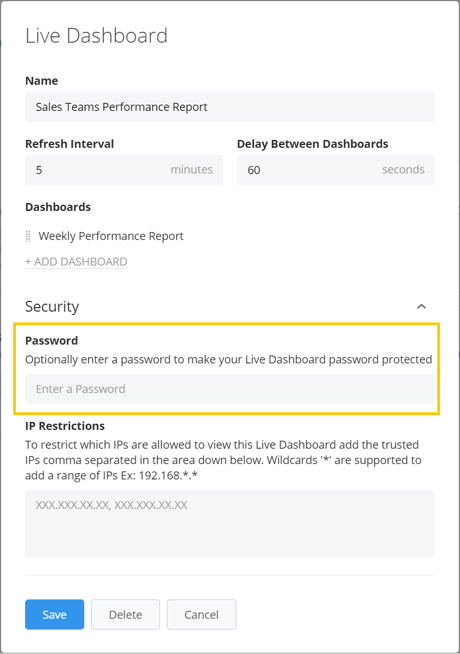Cancel editing the Live Dashboard
The height and width of the screenshot is (654, 460).
(201, 614)
